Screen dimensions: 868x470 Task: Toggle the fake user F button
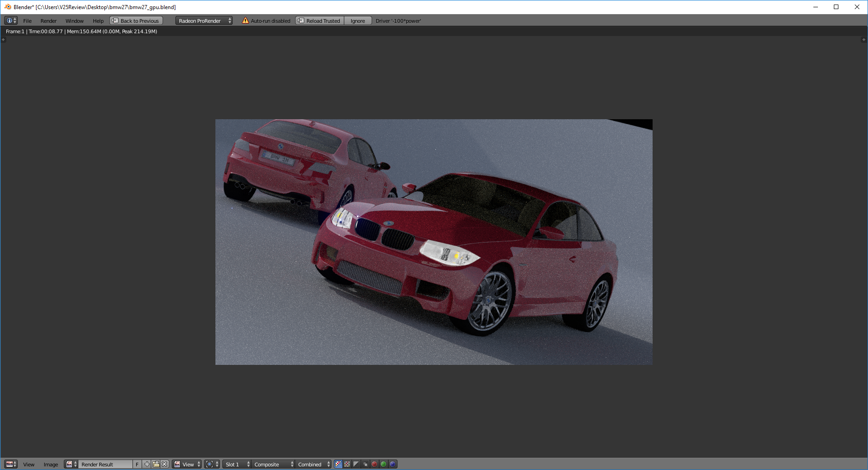(137, 464)
